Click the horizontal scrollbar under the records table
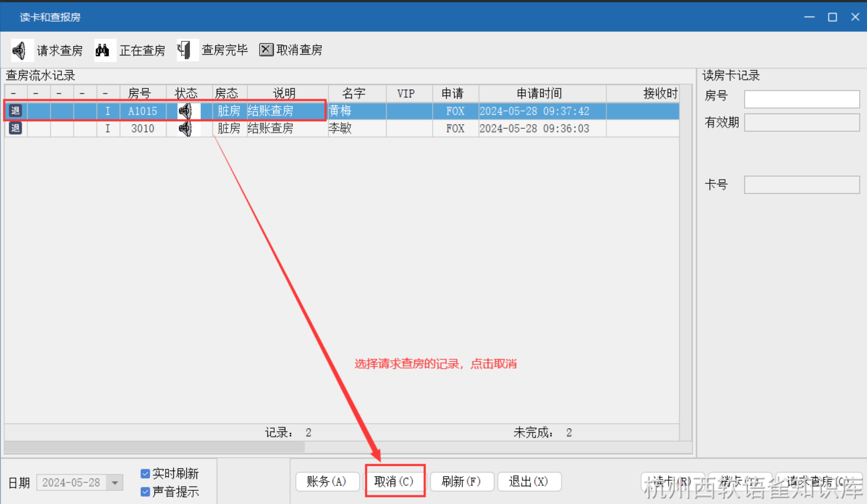This screenshot has width=867, height=504. coord(154,448)
